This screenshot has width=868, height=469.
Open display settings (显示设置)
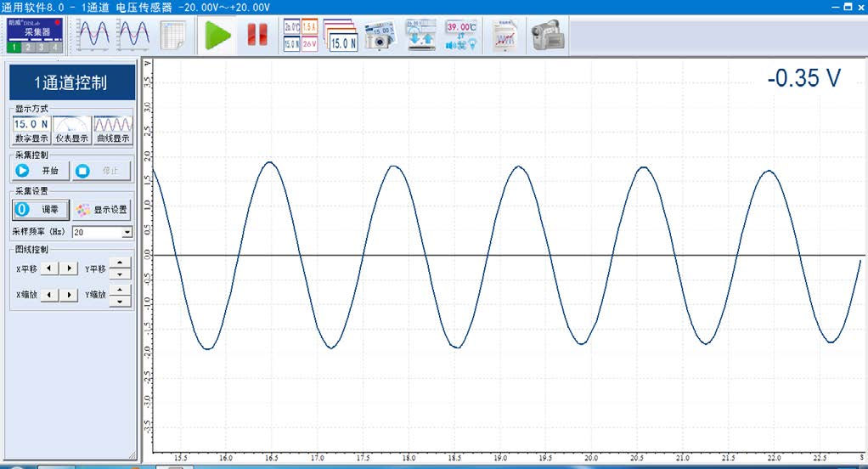[101, 209]
